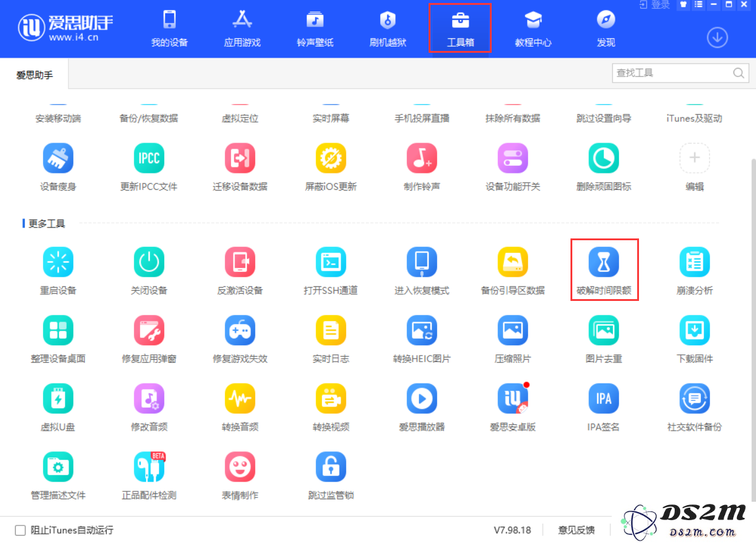
Task: Open the title bar menu lines icon
Action: (698, 5)
